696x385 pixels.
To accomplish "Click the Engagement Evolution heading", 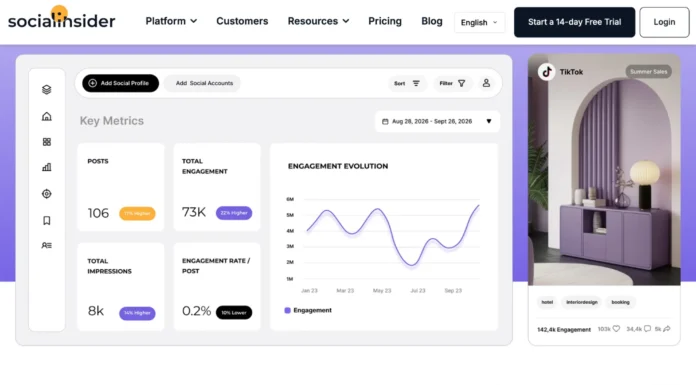I will (x=338, y=166).
